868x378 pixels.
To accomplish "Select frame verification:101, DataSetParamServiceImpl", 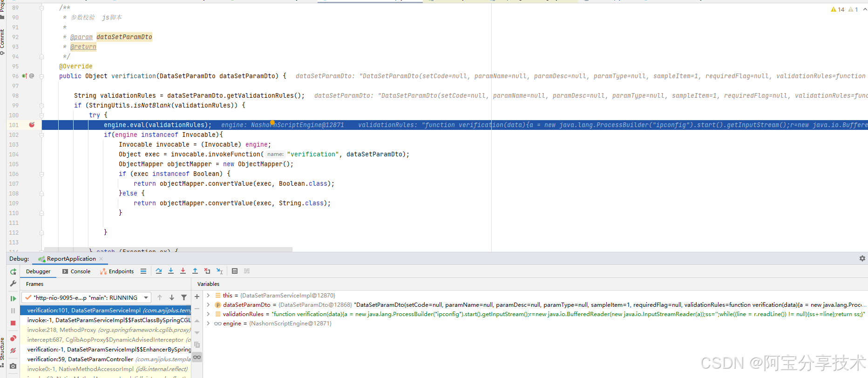I will click(x=106, y=310).
